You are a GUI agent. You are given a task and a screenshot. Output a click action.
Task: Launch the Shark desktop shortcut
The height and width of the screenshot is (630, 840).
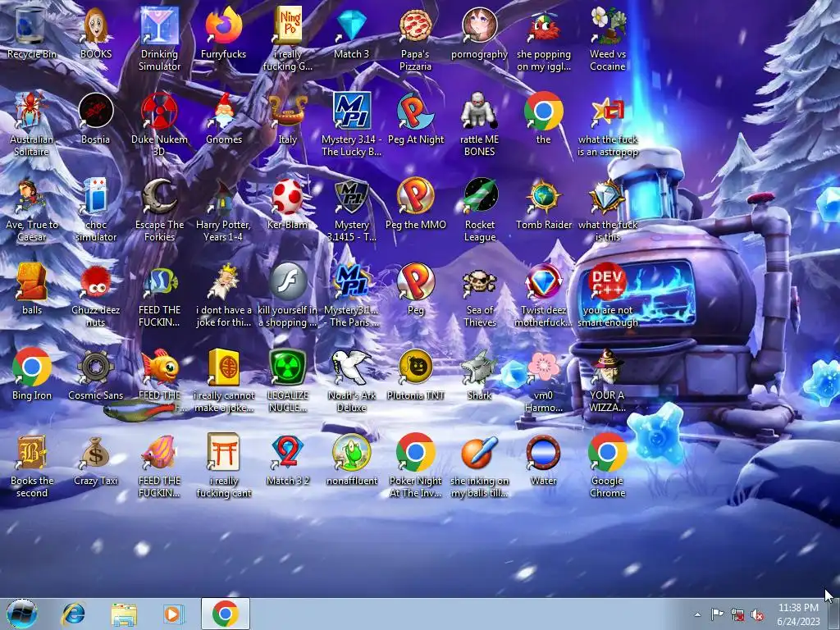coord(479,374)
